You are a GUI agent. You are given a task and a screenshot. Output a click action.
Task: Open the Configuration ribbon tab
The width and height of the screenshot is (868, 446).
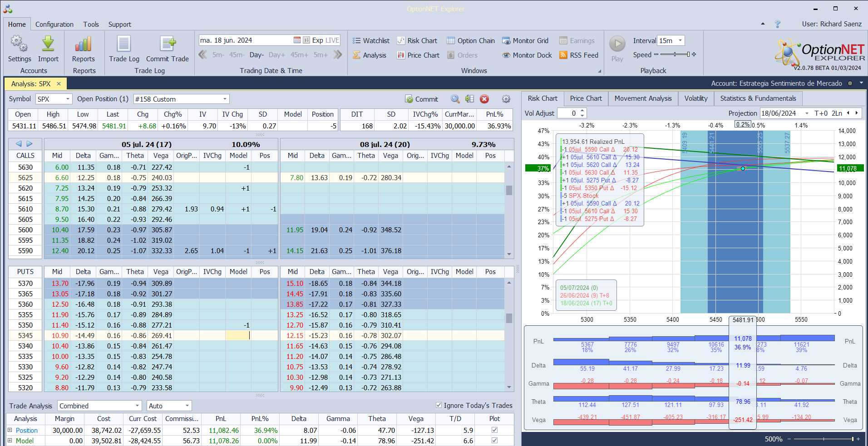pos(54,25)
